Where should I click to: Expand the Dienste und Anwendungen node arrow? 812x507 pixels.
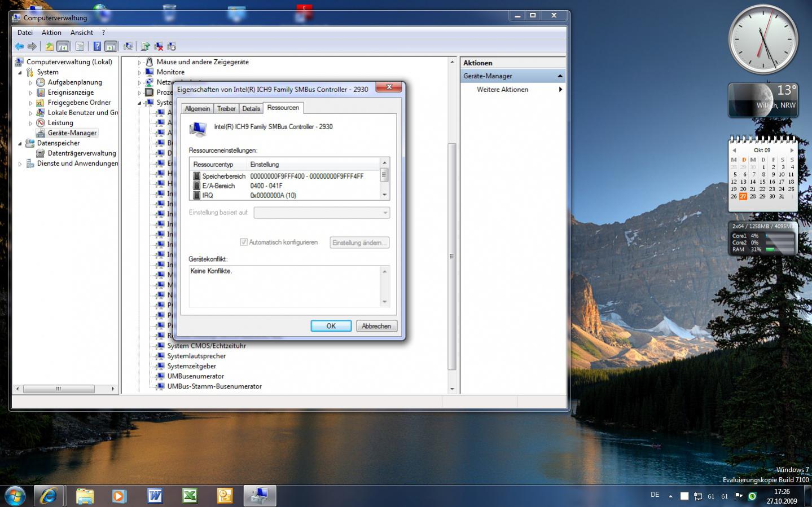[20, 164]
